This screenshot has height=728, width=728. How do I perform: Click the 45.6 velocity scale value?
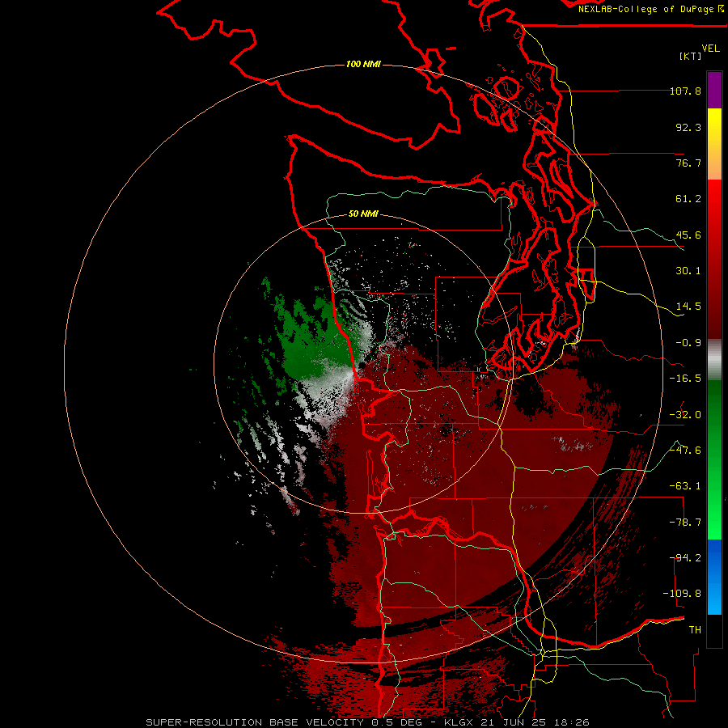point(688,235)
